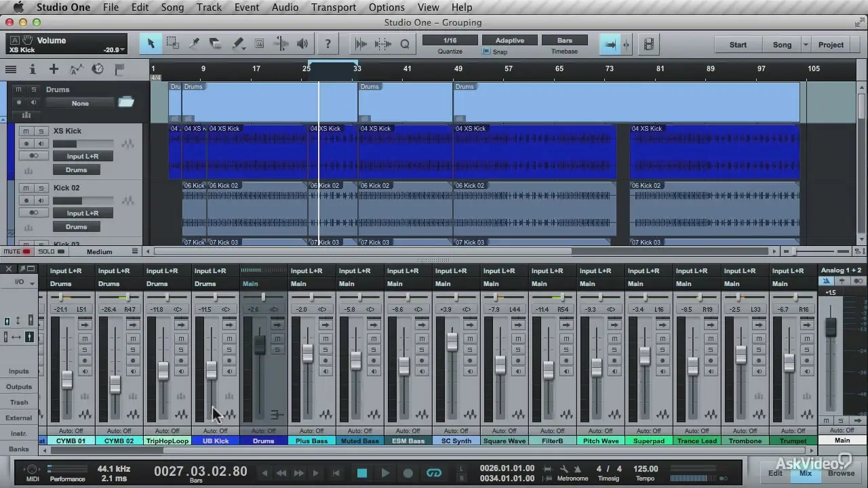Open the Volume parameter value dropdown arrow
Screen dimensions: 868x488
122,50
